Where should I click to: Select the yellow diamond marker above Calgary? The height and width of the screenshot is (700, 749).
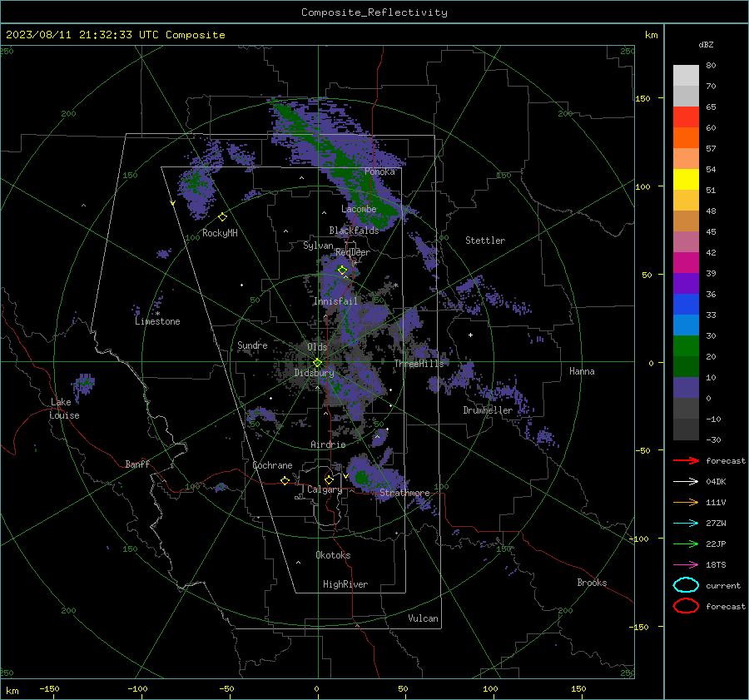pos(329,479)
